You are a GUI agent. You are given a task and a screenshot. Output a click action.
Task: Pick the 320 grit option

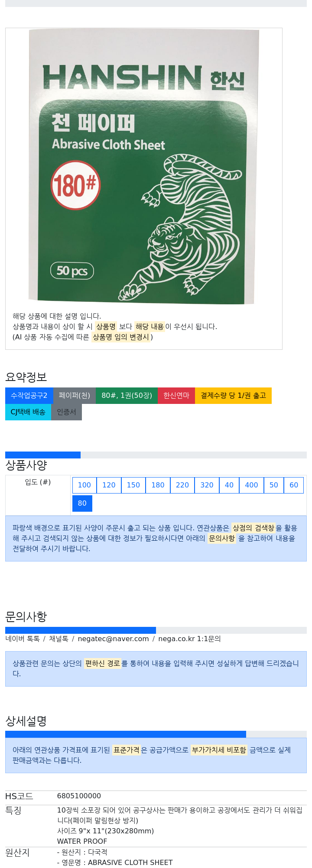(x=207, y=485)
